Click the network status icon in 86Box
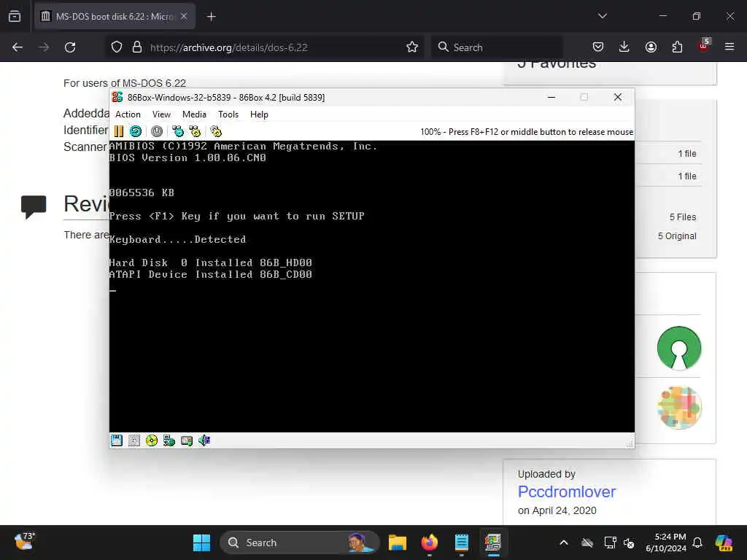This screenshot has width=747, height=560. point(169,440)
